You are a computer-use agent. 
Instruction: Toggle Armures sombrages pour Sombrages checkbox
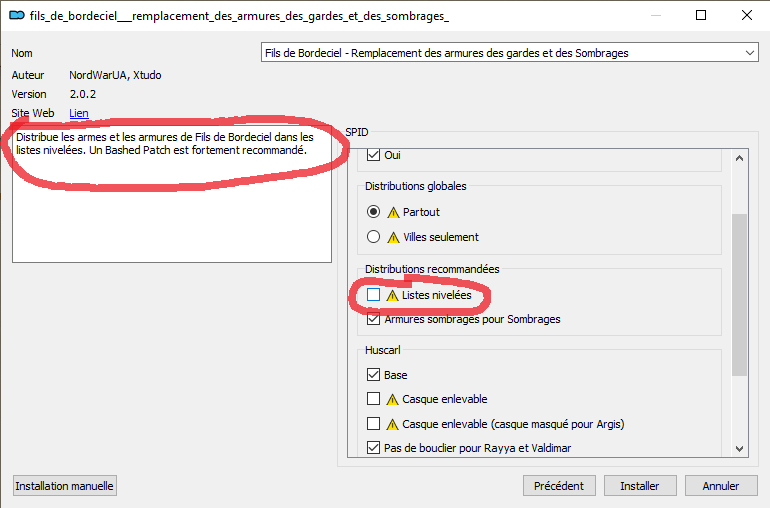click(x=373, y=319)
